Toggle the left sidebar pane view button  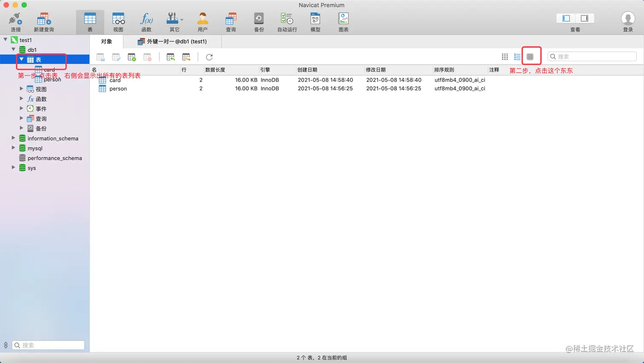(x=566, y=18)
